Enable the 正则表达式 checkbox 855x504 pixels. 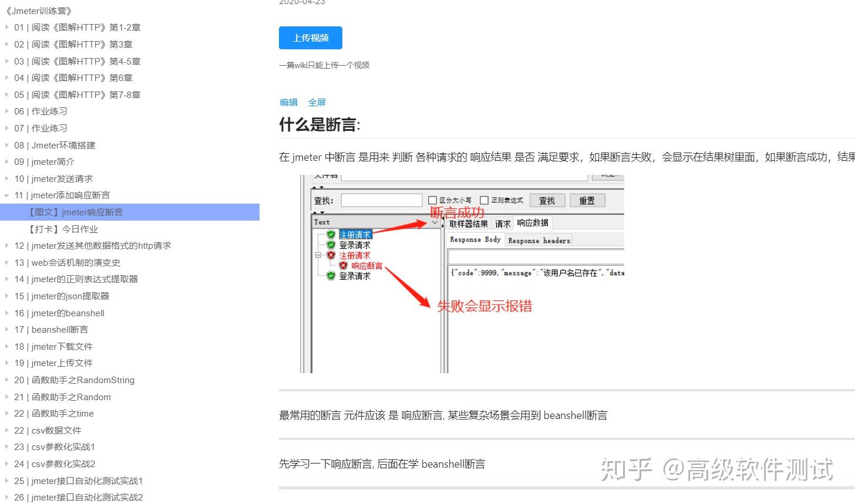pos(484,199)
